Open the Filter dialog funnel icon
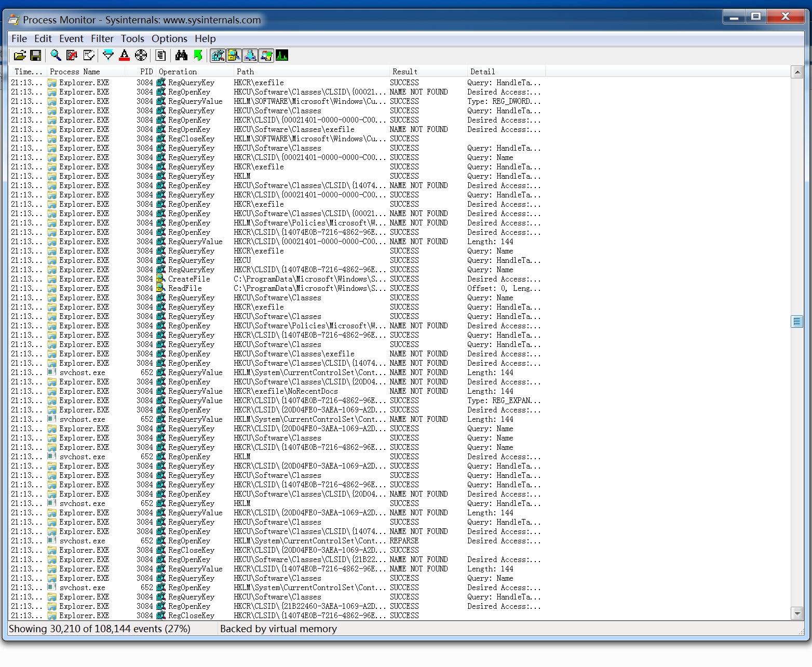The image size is (812, 667). tap(108, 55)
